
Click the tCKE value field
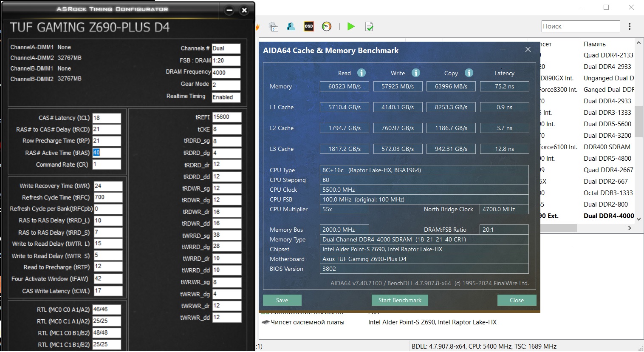[x=227, y=129]
